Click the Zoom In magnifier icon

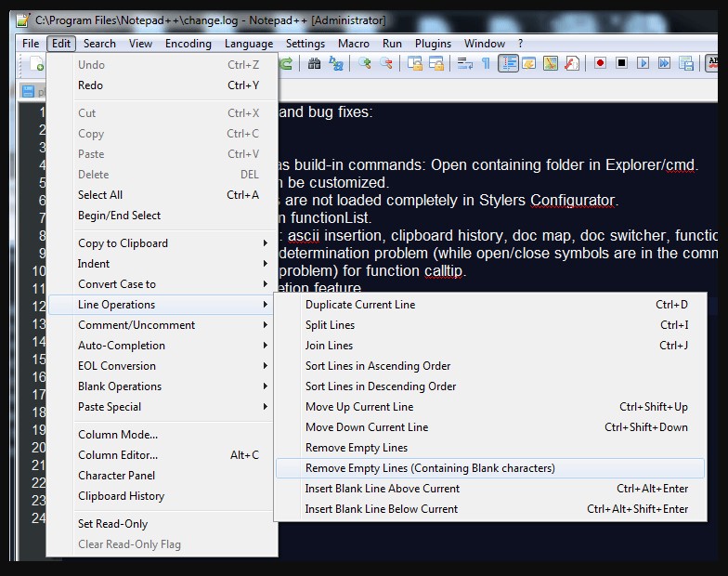pyautogui.click(x=364, y=63)
